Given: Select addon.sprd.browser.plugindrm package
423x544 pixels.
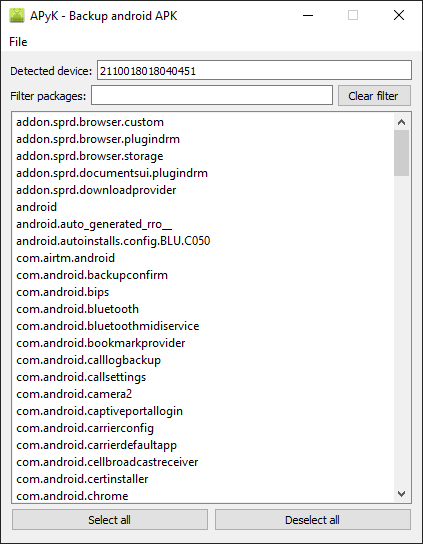Looking at the screenshot, I should point(203,139).
